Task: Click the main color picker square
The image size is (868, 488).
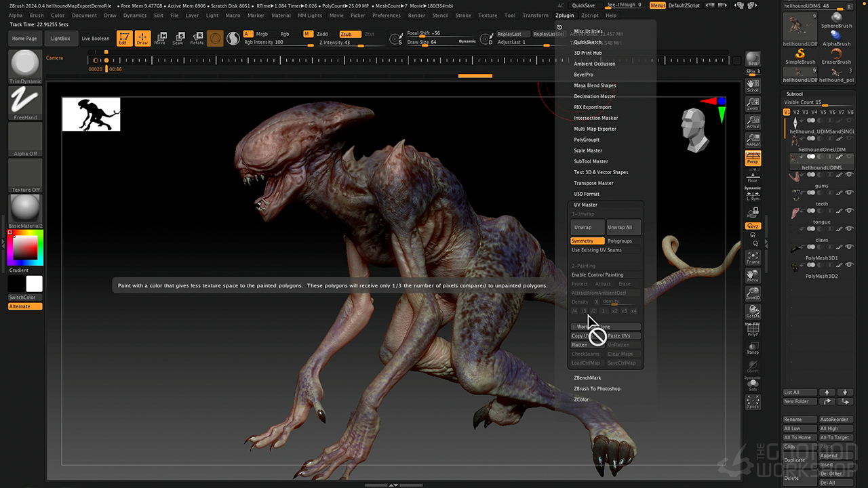Action: (25, 249)
